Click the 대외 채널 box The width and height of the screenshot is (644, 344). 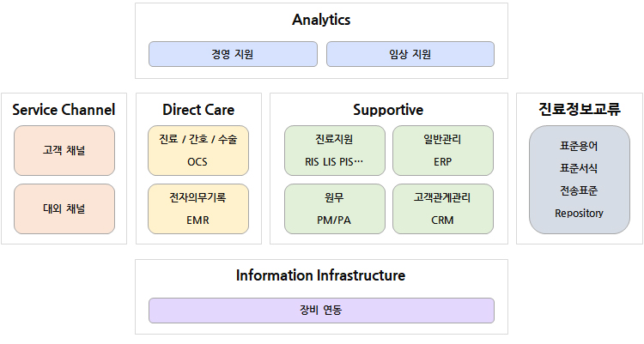point(64,209)
